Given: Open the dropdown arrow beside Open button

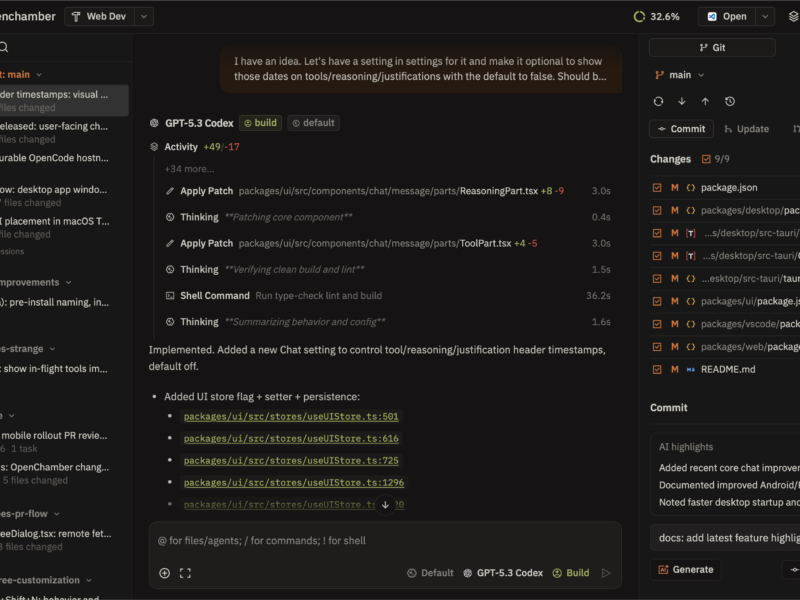Looking at the screenshot, I should [x=765, y=16].
